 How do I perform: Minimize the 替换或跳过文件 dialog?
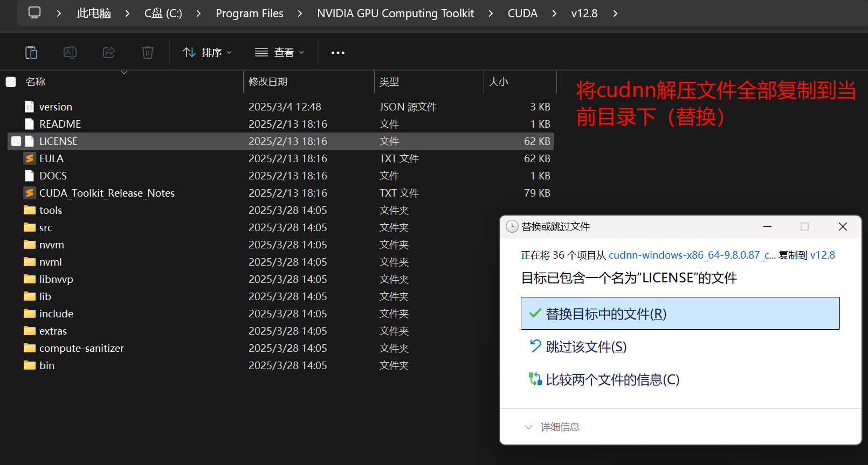point(767,227)
